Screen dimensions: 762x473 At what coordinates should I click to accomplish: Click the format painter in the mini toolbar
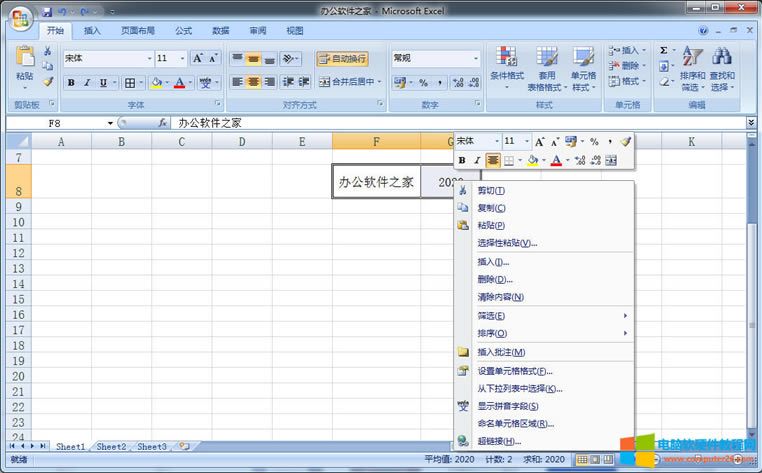(x=626, y=142)
